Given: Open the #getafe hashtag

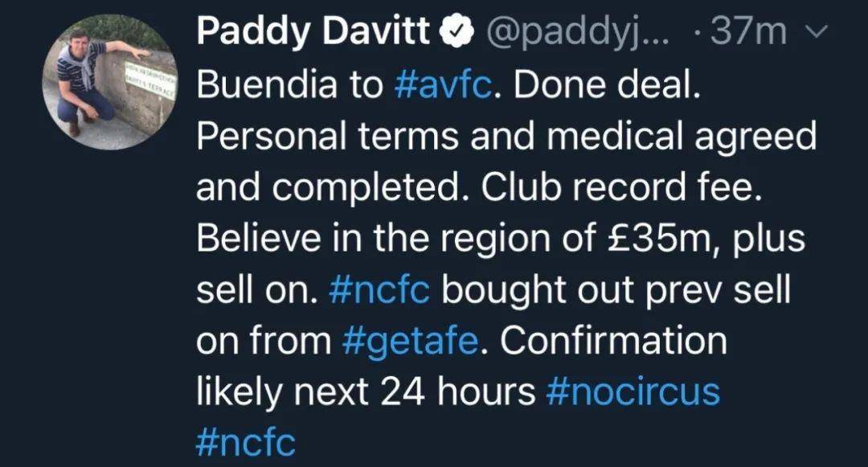Looking at the screenshot, I should pyautogui.click(x=410, y=342).
